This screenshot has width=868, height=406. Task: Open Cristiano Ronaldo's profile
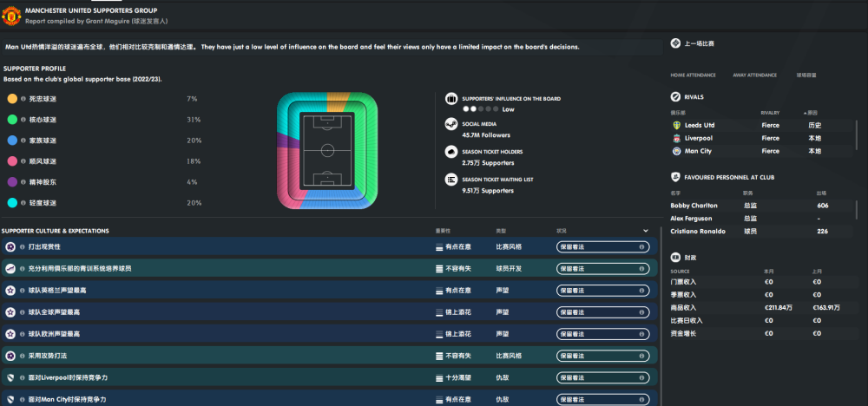698,232
